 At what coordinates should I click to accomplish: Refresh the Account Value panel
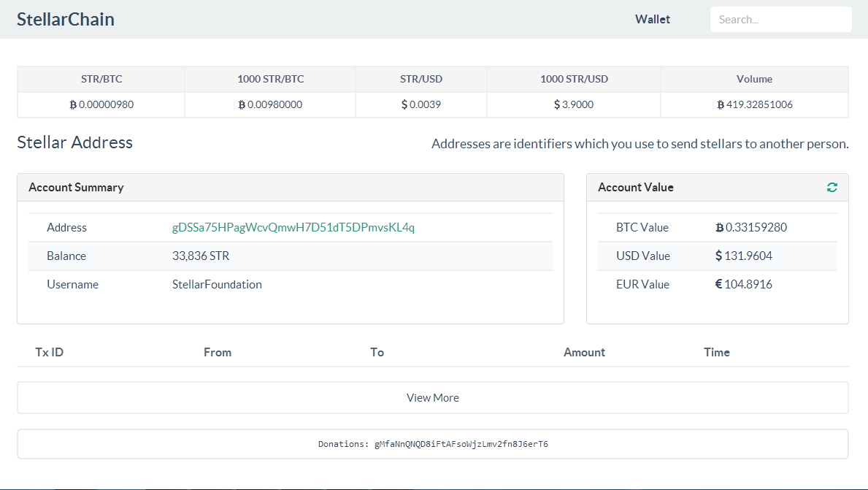coord(832,188)
